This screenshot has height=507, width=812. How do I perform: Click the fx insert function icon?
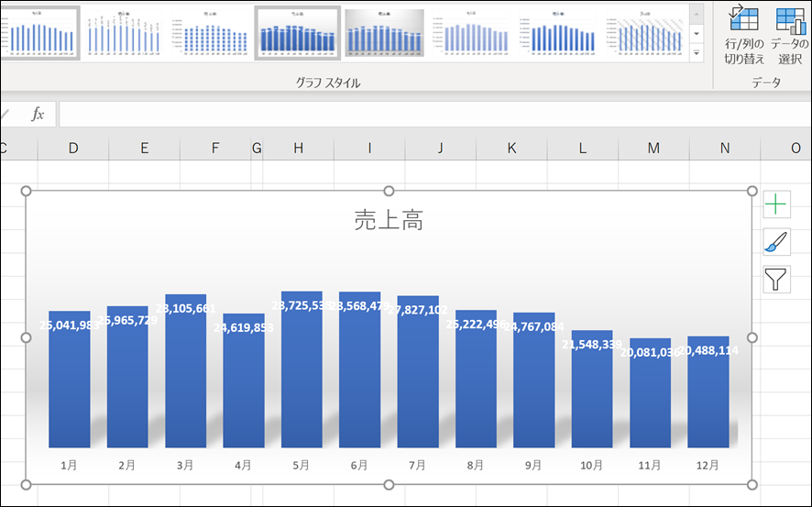pos(38,114)
